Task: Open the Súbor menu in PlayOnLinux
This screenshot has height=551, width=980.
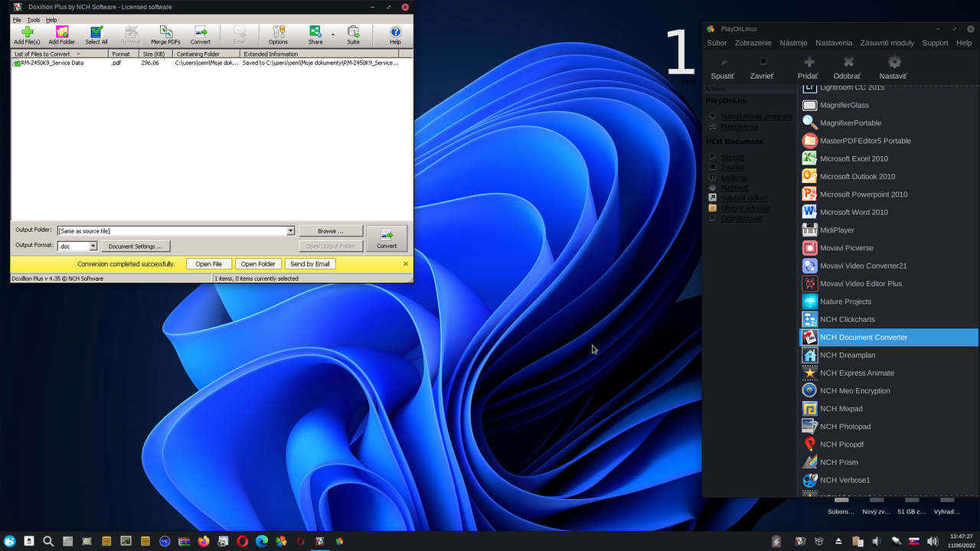Action: [717, 43]
